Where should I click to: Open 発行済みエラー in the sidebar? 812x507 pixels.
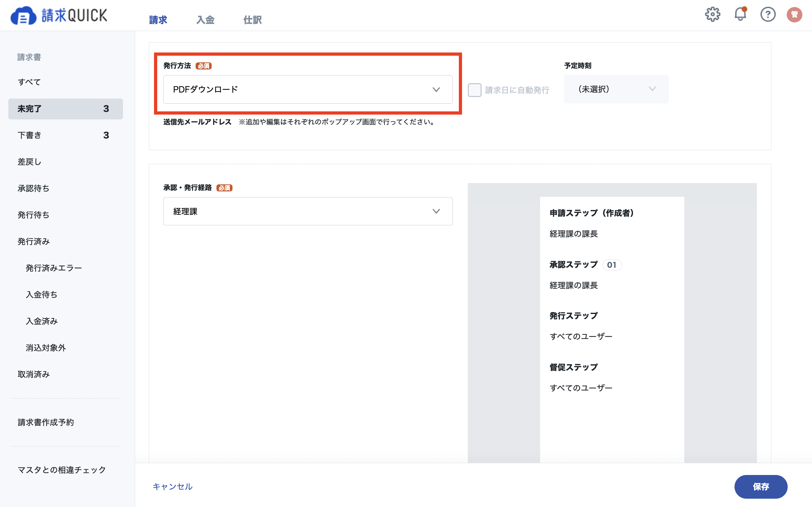coord(54,268)
